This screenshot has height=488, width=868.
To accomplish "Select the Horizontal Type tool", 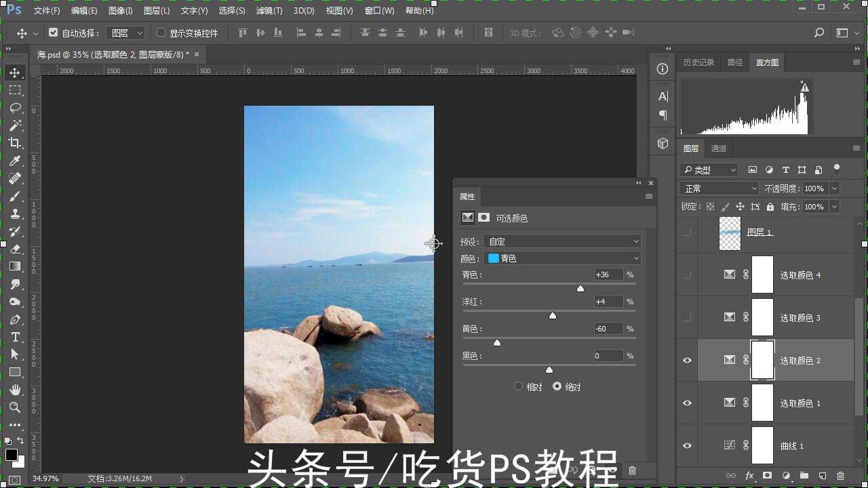I will tap(15, 337).
